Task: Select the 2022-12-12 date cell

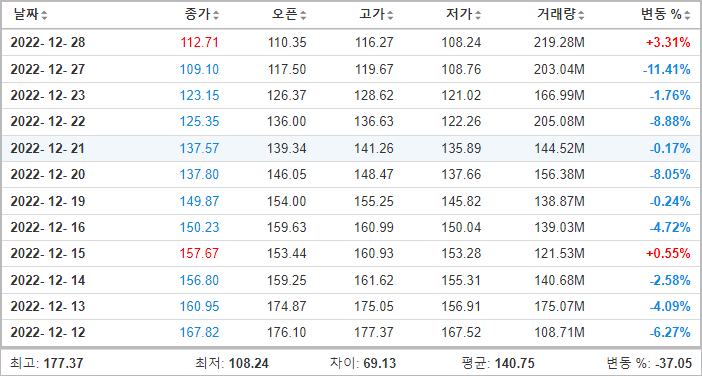Action: coord(47,333)
